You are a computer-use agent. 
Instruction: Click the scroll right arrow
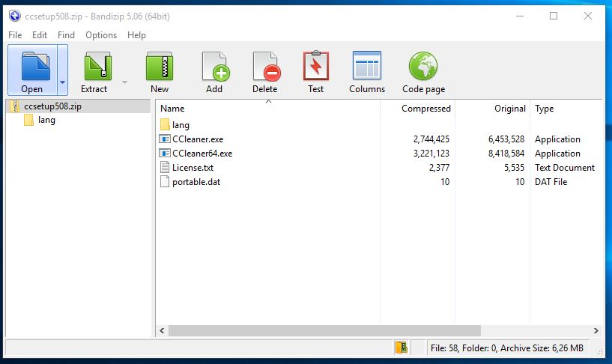tap(596, 330)
